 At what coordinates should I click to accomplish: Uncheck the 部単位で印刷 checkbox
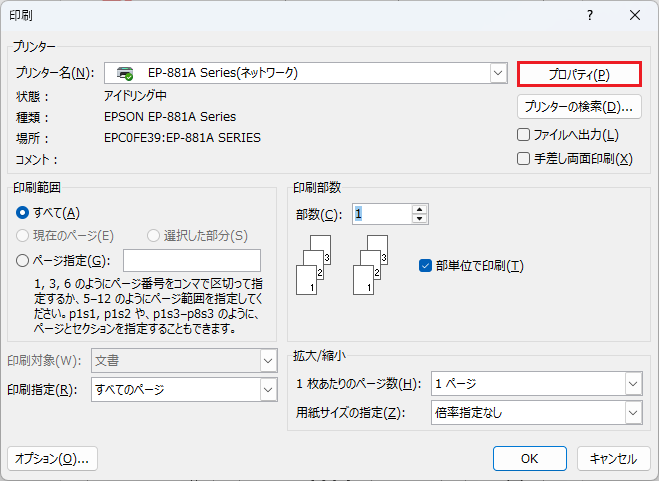point(425,265)
